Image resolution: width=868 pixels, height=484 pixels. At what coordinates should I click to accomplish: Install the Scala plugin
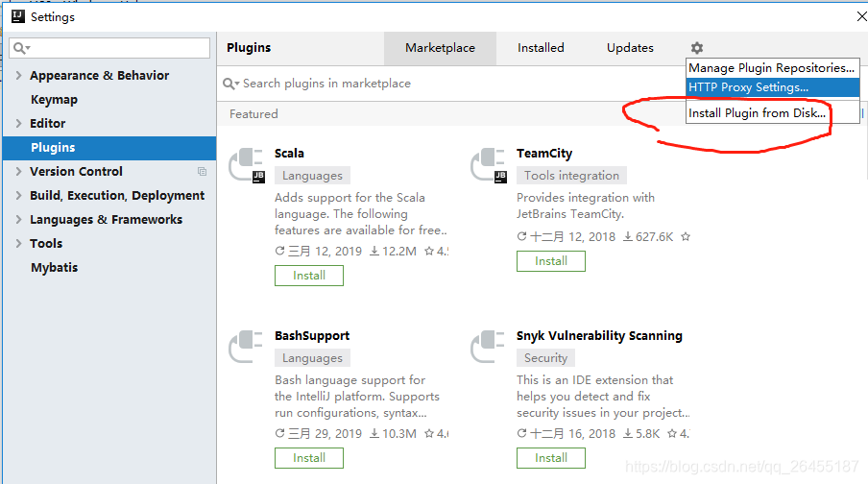(309, 276)
